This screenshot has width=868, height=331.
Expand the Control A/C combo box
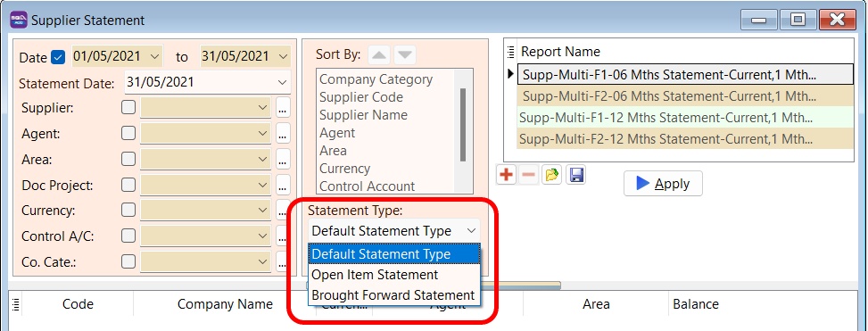click(263, 236)
